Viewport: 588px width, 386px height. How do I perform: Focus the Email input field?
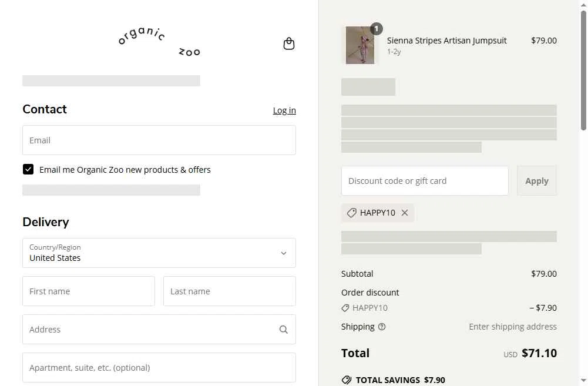[x=159, y=140]
